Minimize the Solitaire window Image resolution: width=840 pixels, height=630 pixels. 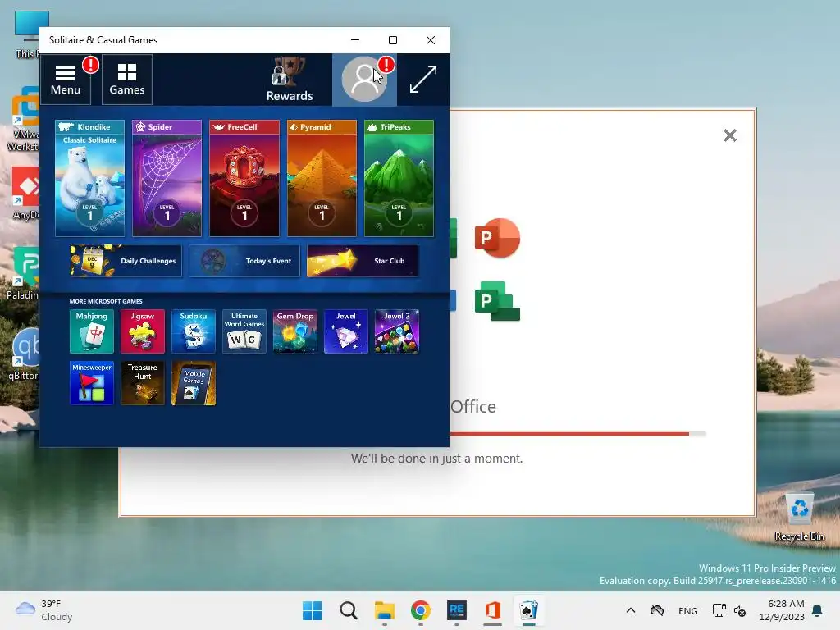coord(355,40)
